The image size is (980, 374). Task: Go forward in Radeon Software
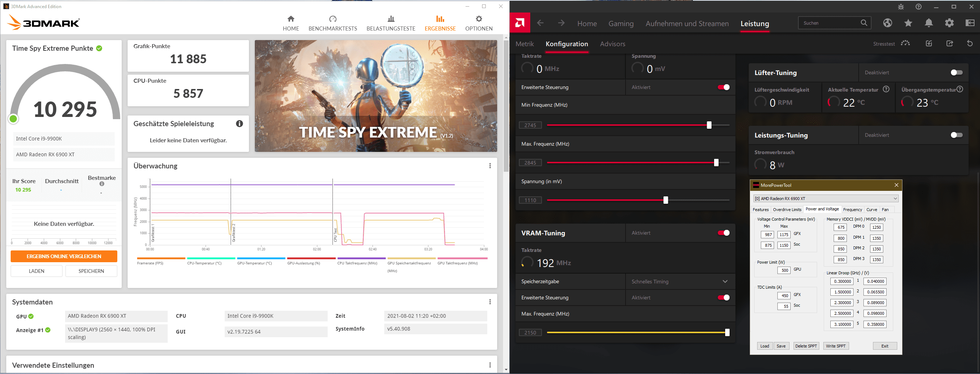pyautogui.click(x=561, y=23)
